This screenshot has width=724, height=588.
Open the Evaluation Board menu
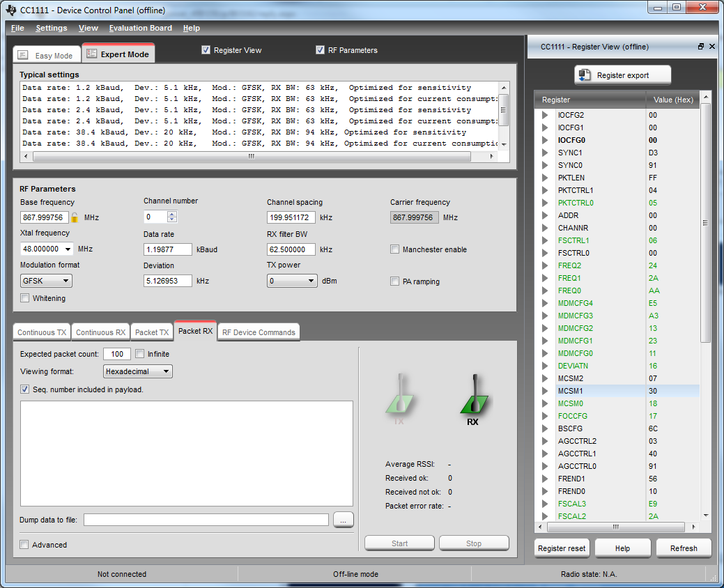click(140, 28)
